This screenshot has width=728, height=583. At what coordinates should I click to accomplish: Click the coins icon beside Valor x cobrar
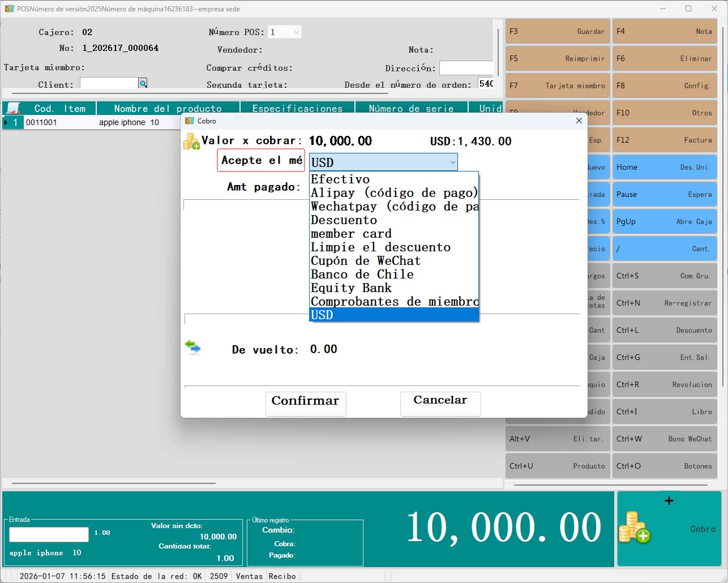point(191,142)
